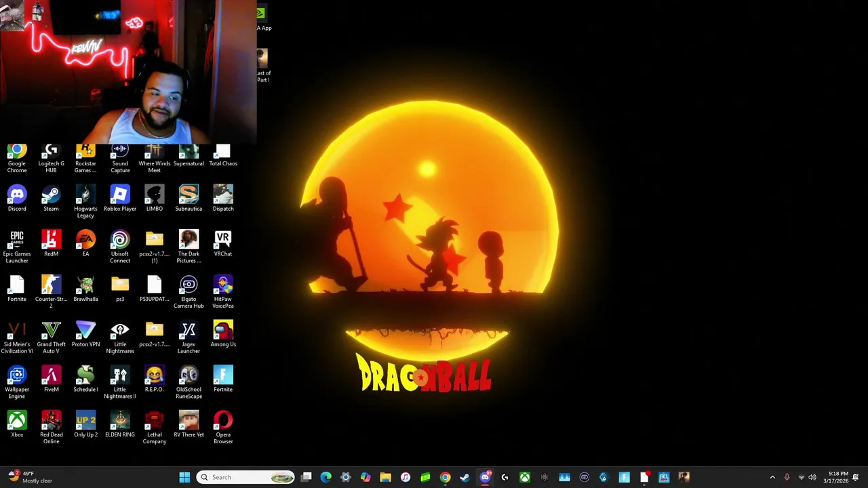The image size is (868, 488).
Task: Select the LIMBO game icon
Action: tap(155, 199)
